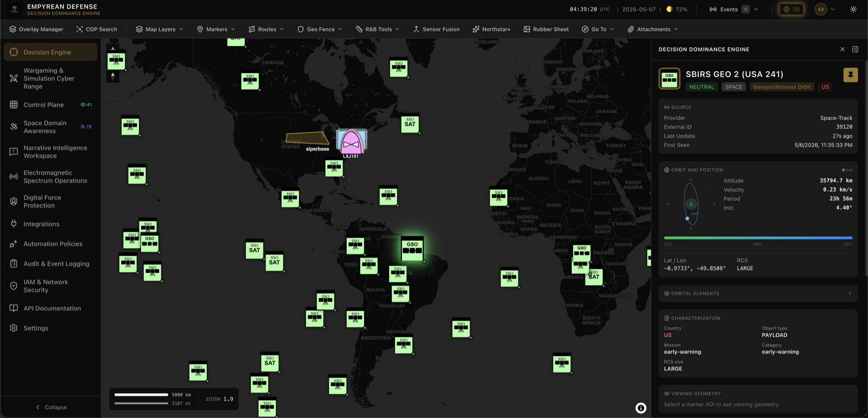Click API Documentation book icon
Viewport: 868px width, 418px height.
click(x=14, y=308)
